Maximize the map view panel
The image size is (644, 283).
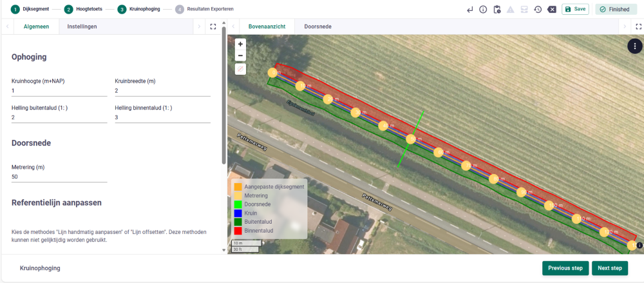(638, 26)
